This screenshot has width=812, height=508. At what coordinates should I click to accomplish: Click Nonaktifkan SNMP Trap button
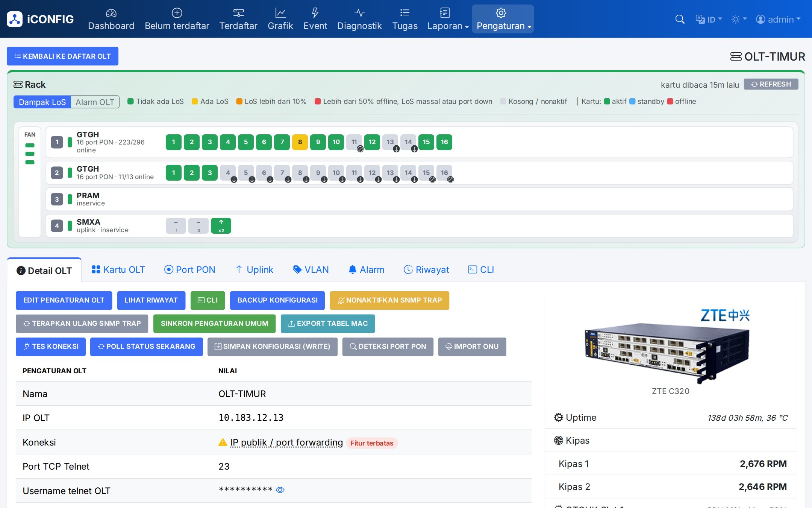tap(389, 300)
